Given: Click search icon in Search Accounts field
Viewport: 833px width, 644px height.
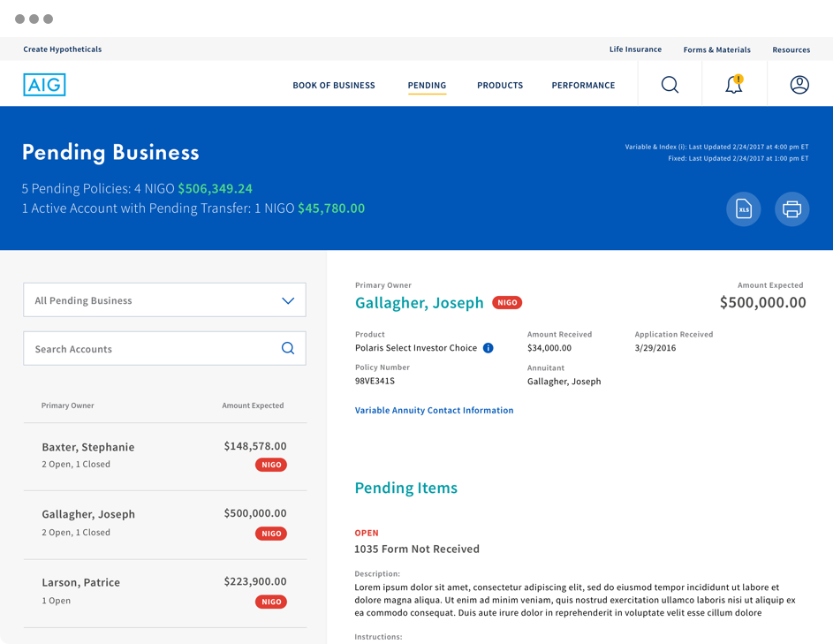Looking at the screenshot, I should click(288, 348).
